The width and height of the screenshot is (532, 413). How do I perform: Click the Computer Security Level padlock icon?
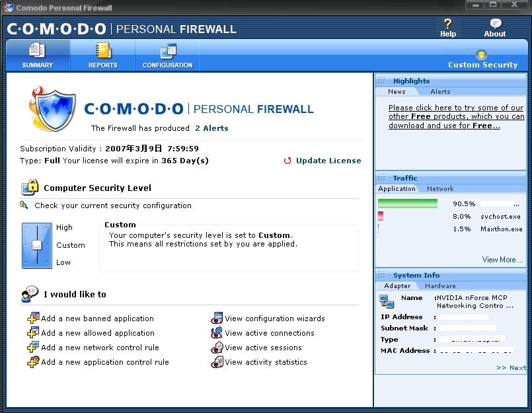(x=30, y=187)
